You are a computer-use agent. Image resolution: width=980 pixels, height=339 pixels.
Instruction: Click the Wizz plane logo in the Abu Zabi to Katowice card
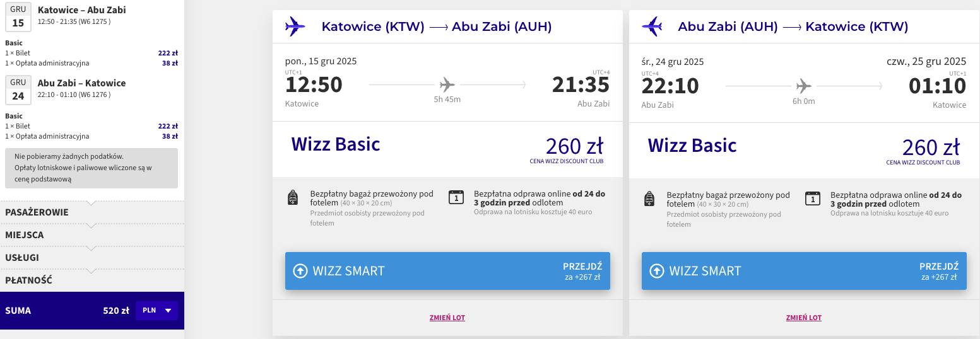coord(652,26)
